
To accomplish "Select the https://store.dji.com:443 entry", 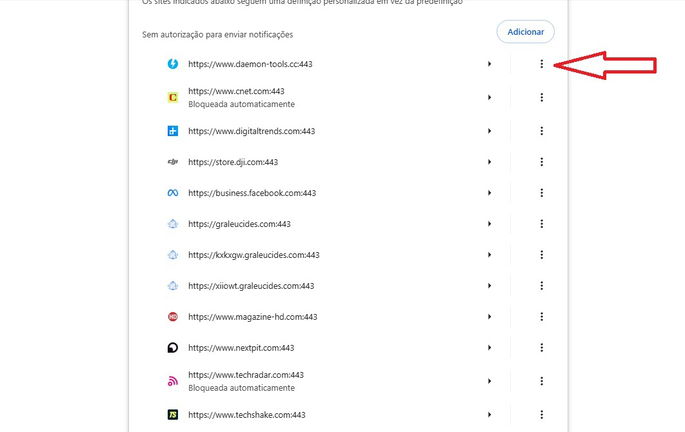I will click(x=232, y=162).
